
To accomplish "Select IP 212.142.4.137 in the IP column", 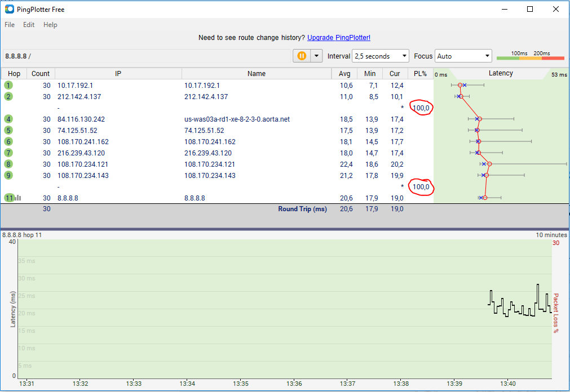I will 79,97.
